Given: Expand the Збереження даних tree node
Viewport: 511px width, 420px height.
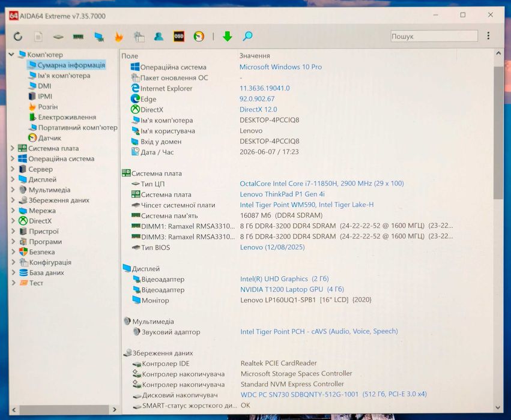Looking at the screenshot, I should (13, 200).
